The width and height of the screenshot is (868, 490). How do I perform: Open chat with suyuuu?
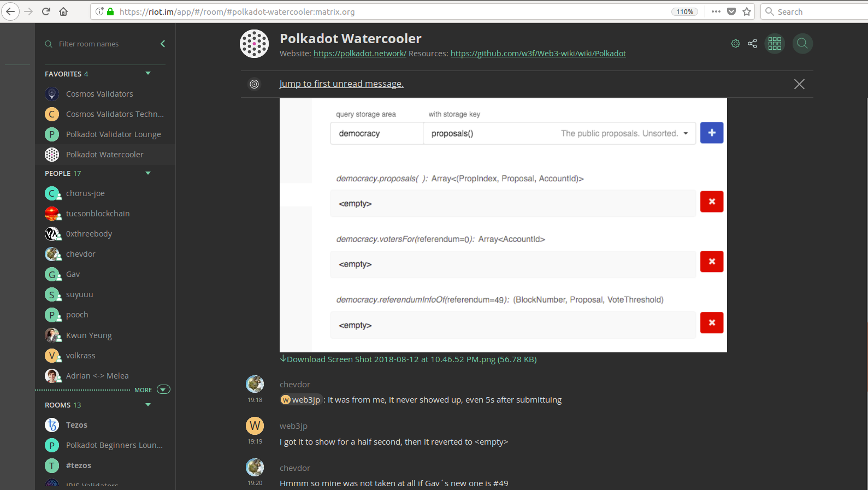tap(105, 294)
